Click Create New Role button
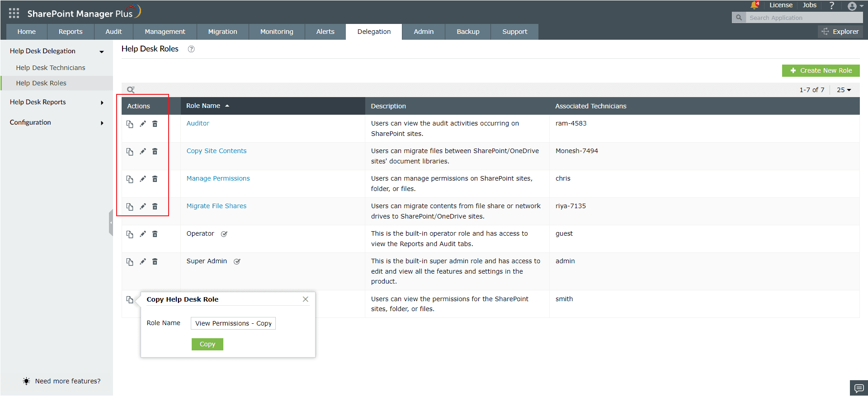This screenshot has height=396, width=868. pyautogui.click(x=821, y=70)
